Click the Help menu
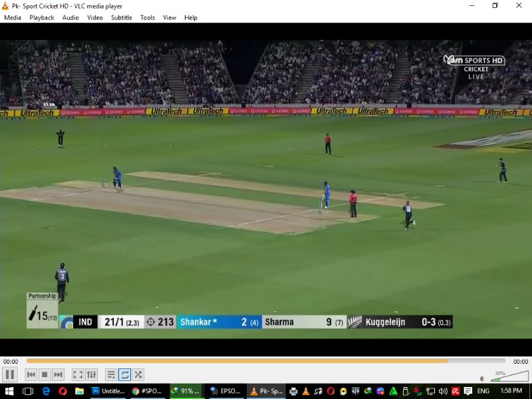Image resolution: width=532 pixels, height=399 pixels. coord(191,18)
